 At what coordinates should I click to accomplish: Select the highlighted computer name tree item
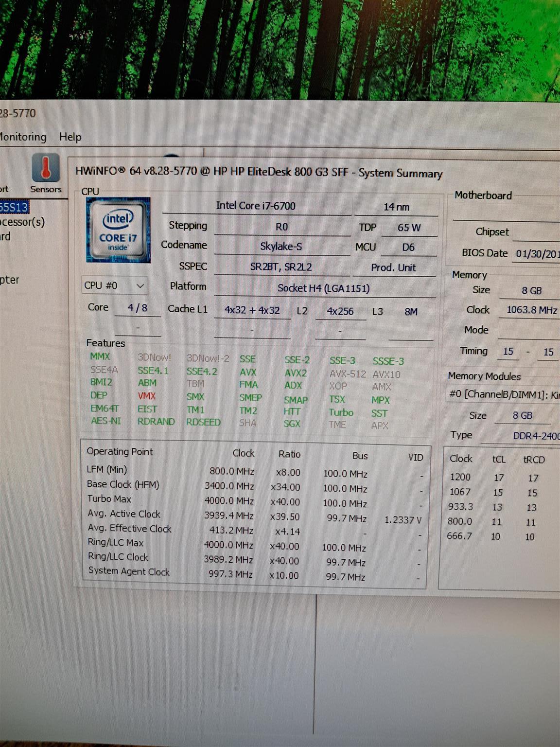tap(14, 208)
